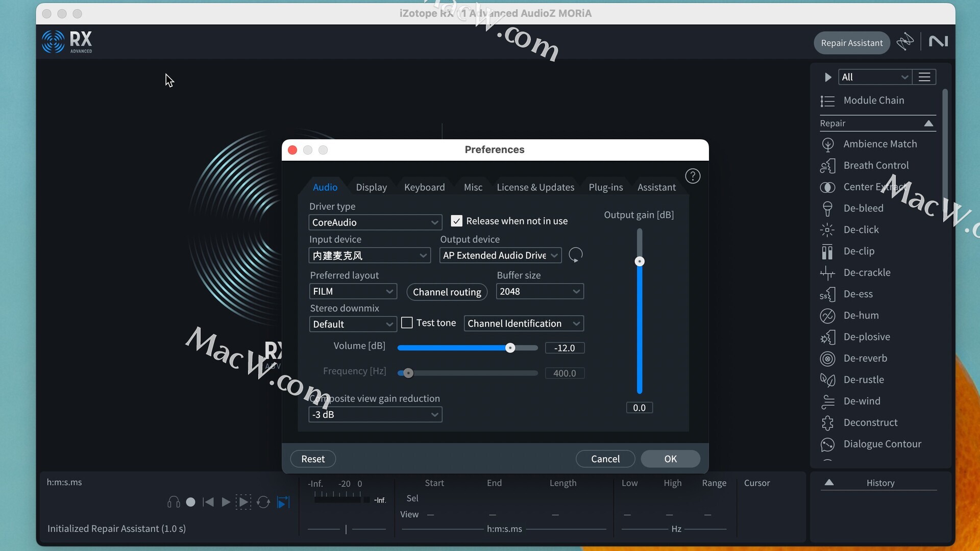Screen dimensions: 980x551
Task: Expand the History panel
Action: 829,483
